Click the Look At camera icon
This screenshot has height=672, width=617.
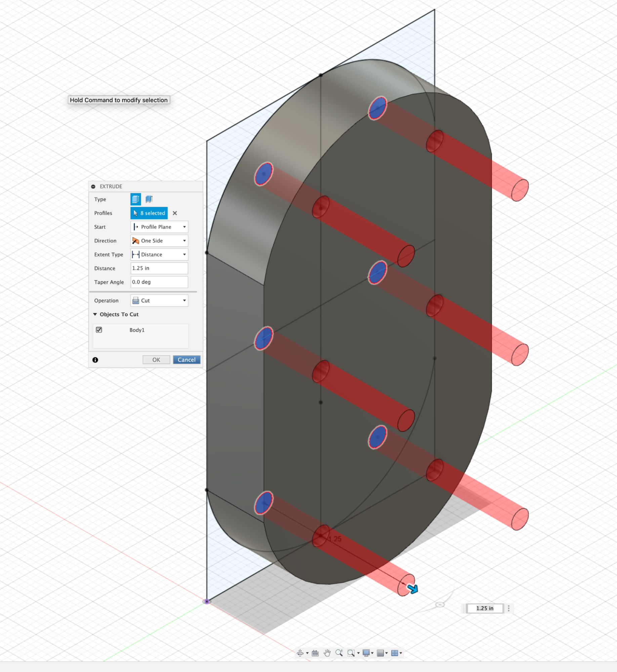315,653
